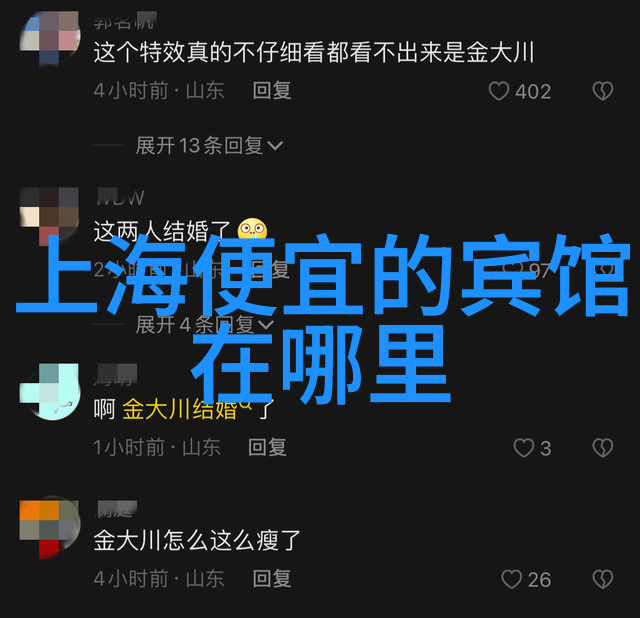Open avatar of first commenter at top
The image size is (640, 618).
pyautogui.click(x=50, y=37)
